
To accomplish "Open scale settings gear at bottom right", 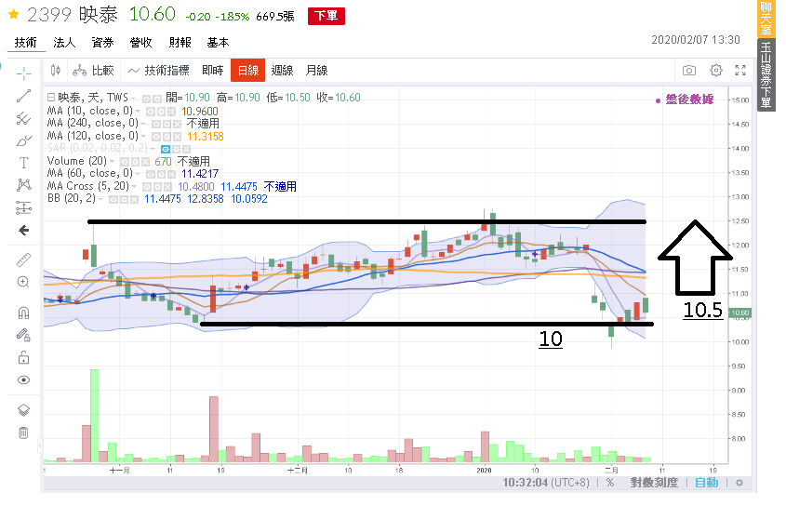I will [x=739, y=483].
